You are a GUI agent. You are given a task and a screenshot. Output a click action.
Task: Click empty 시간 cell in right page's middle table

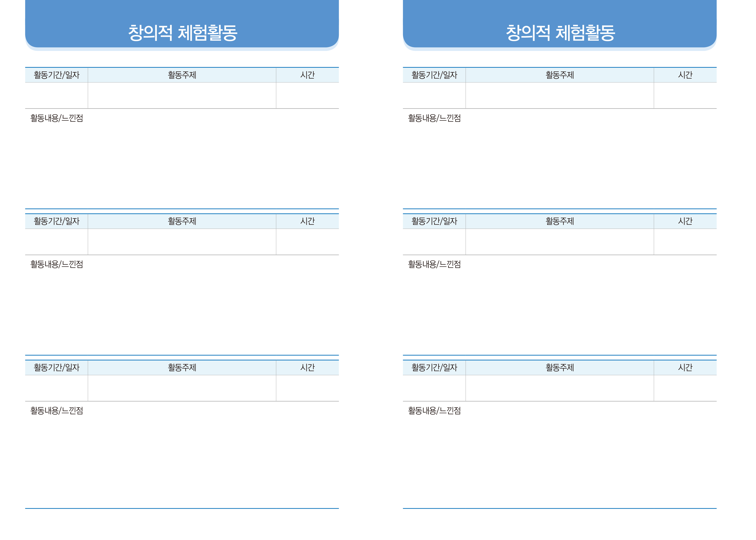(x=685, y=242)
